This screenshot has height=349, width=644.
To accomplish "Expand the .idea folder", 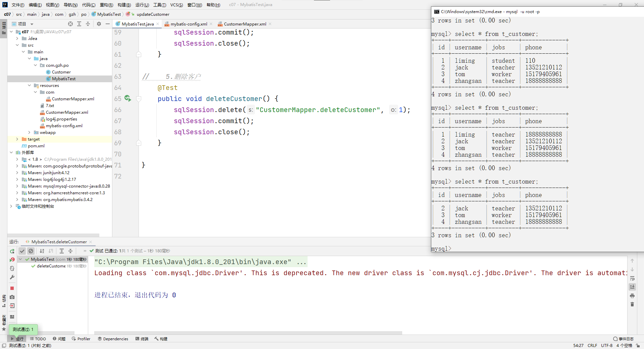I will [x=17, y=38].
